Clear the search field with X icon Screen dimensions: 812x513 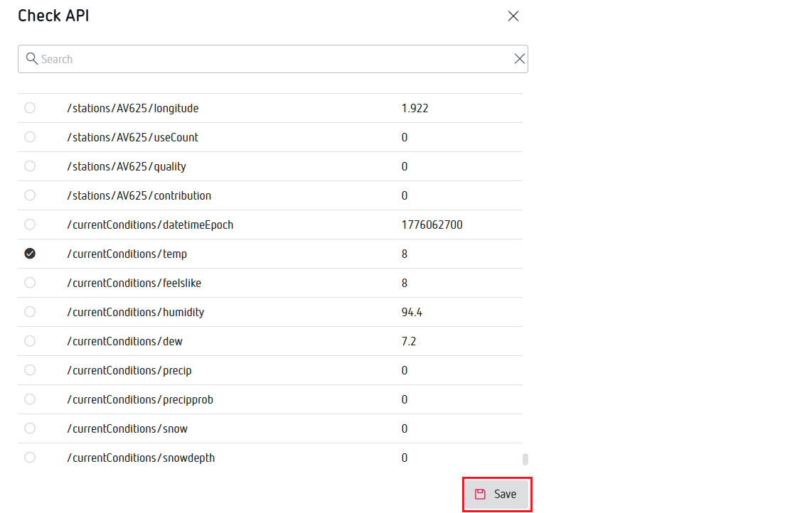click(x=520, y=59)
